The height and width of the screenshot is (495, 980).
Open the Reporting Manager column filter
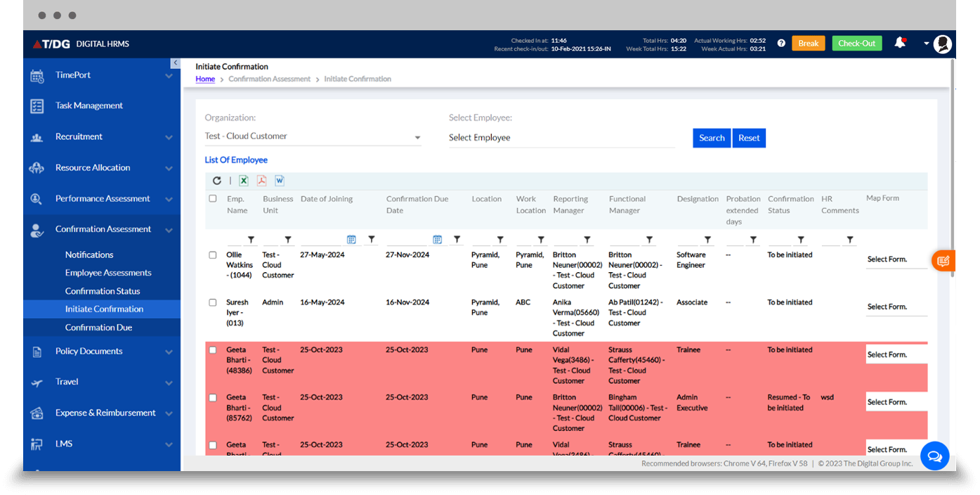[587, 240]
